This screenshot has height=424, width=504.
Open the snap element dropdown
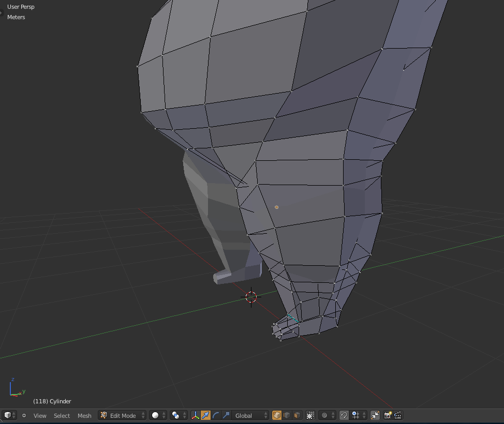(359, 415)
